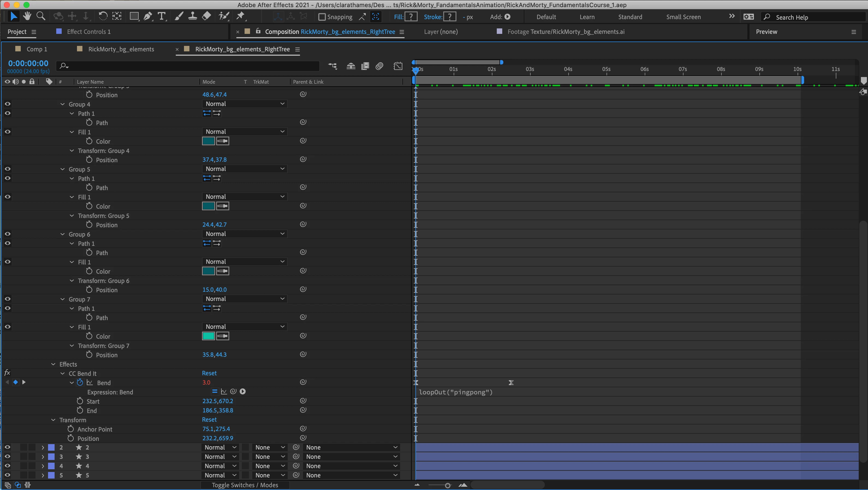Image resolution: width=868 pixels, height=490 pixels.
Task: Select the Zoom tool
Action: [x=41, y=16]
